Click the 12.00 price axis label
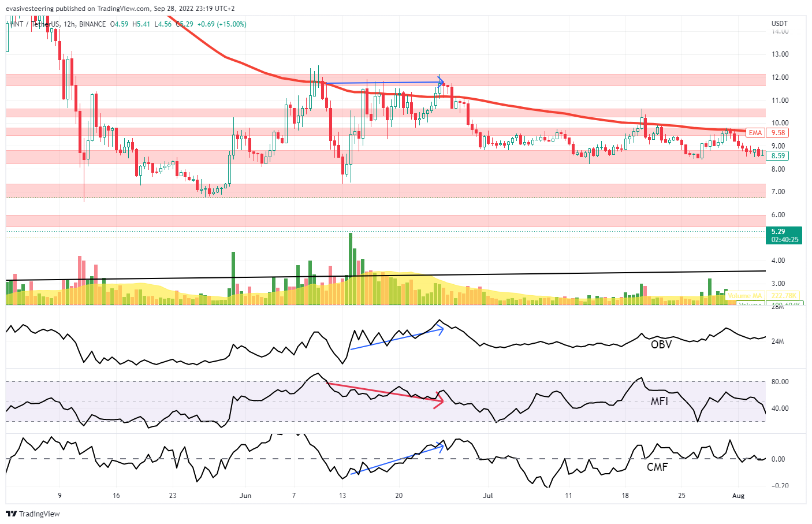The height and width of the screenshot is (524, 812). (780, 77)
